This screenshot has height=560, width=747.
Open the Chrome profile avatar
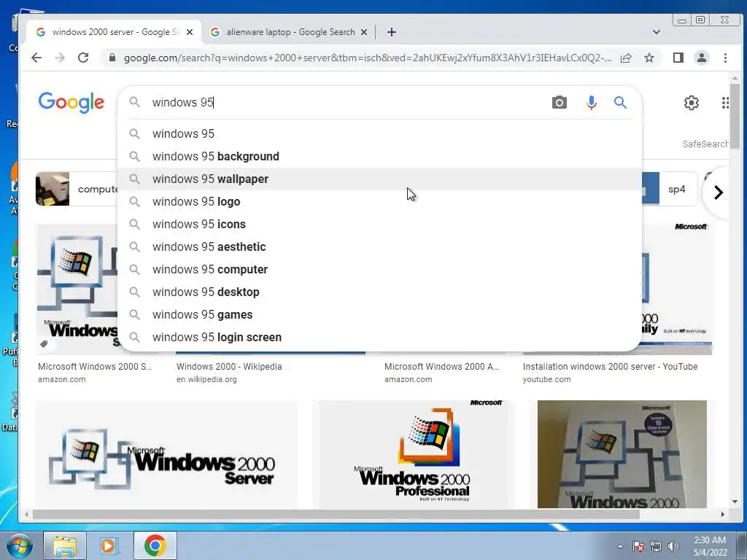[702, 58]
